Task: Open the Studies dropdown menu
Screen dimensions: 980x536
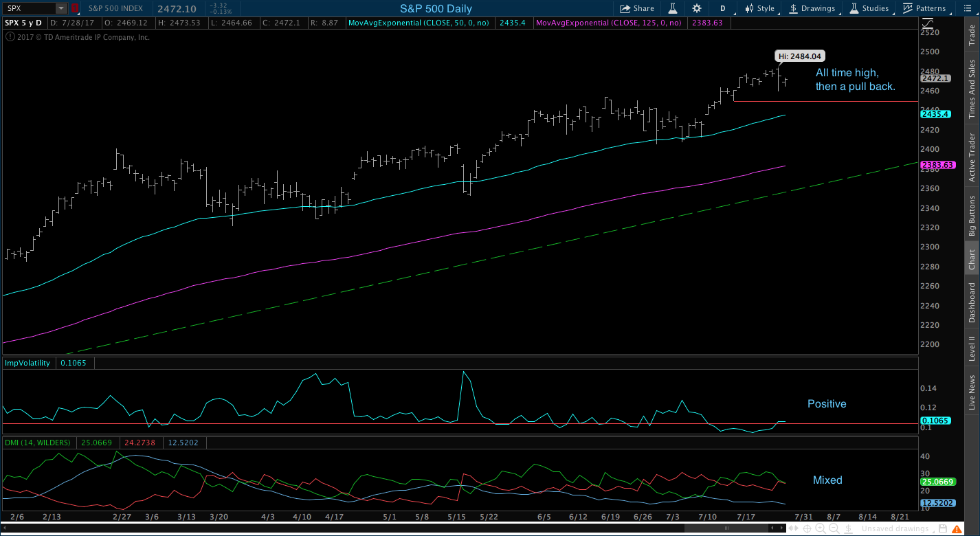Action: tap(870, 8)
